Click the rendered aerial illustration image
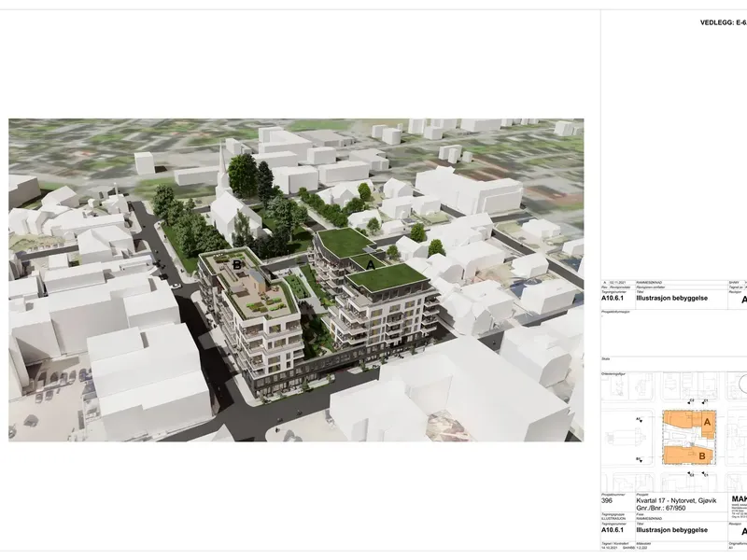 coord(296,279)
